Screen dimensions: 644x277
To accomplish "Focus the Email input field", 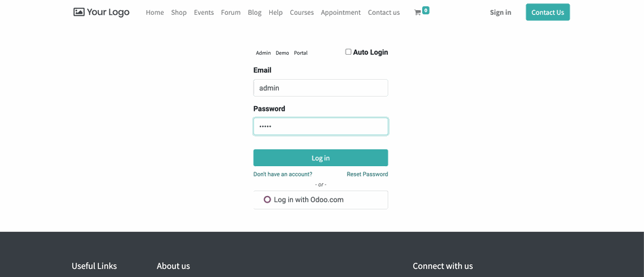I will tap(321, 88).
